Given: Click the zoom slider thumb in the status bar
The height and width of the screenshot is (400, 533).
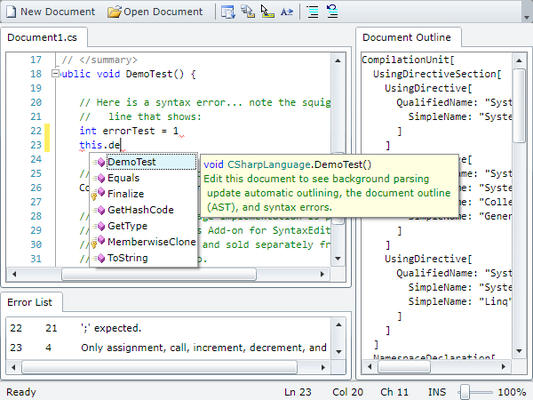Looking at the screenshot, I should click(465, 392).
